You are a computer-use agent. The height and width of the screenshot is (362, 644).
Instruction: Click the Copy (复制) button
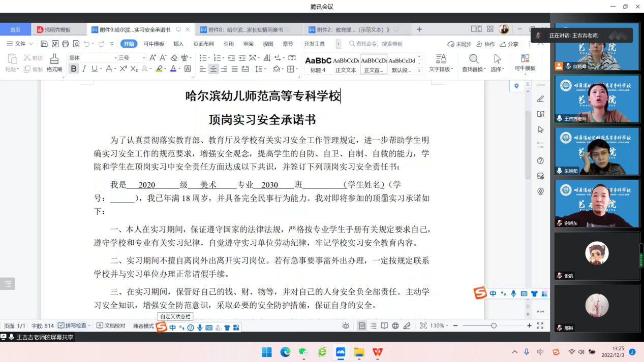click(x=33, y=69)
